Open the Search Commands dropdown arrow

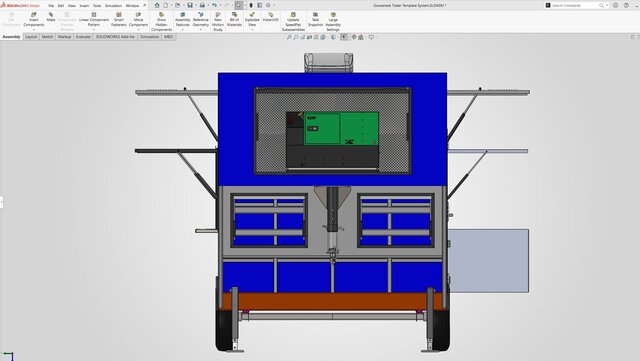[607, 5]
